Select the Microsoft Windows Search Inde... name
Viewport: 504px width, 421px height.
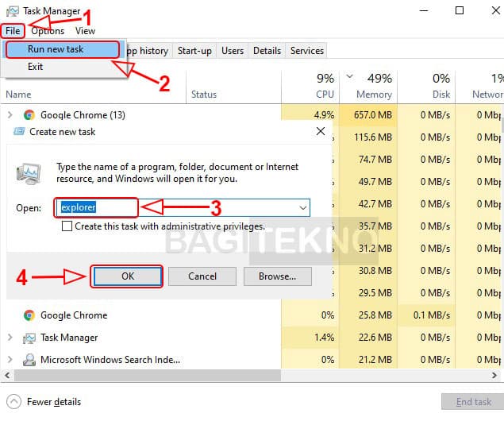coord(110,360)
